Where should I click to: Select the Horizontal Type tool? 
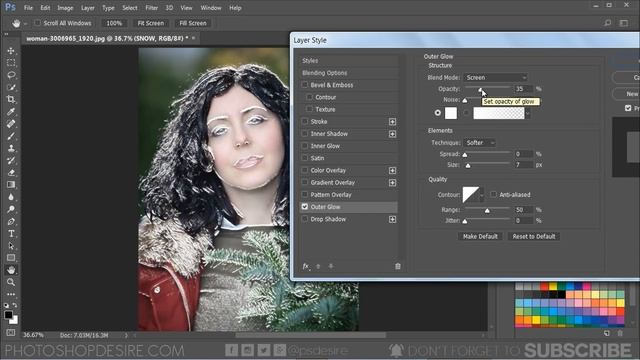[11, 234]
